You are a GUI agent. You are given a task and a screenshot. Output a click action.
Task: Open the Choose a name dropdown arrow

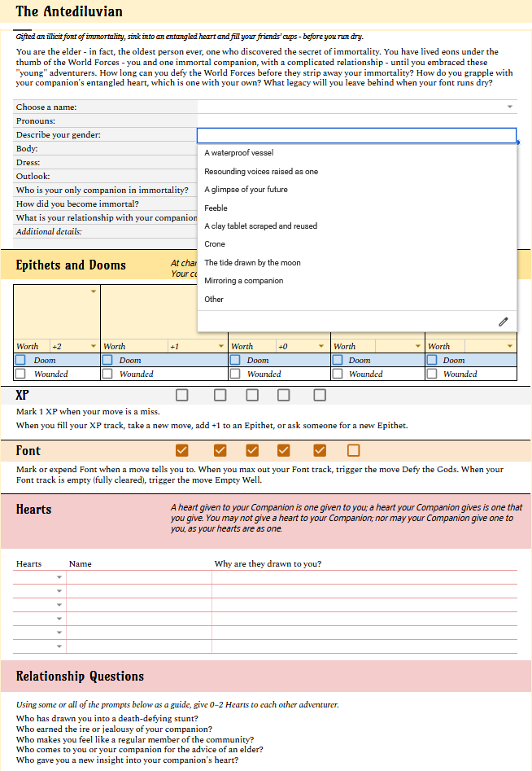(510, 107)
